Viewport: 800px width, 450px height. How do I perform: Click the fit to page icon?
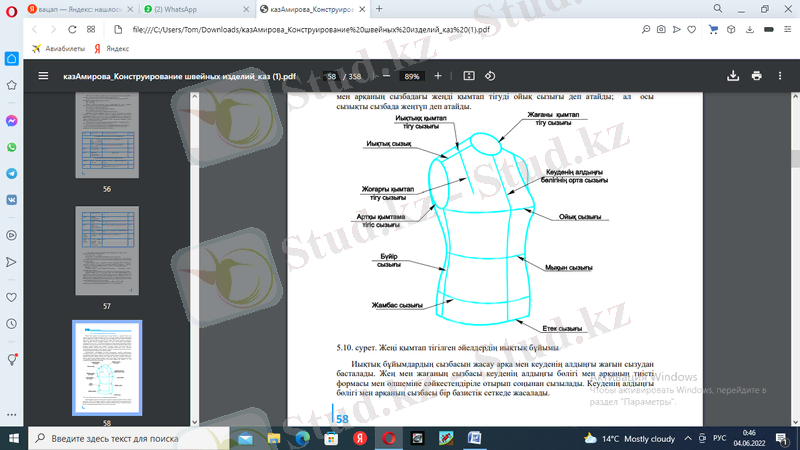click(x=469, y=76)
